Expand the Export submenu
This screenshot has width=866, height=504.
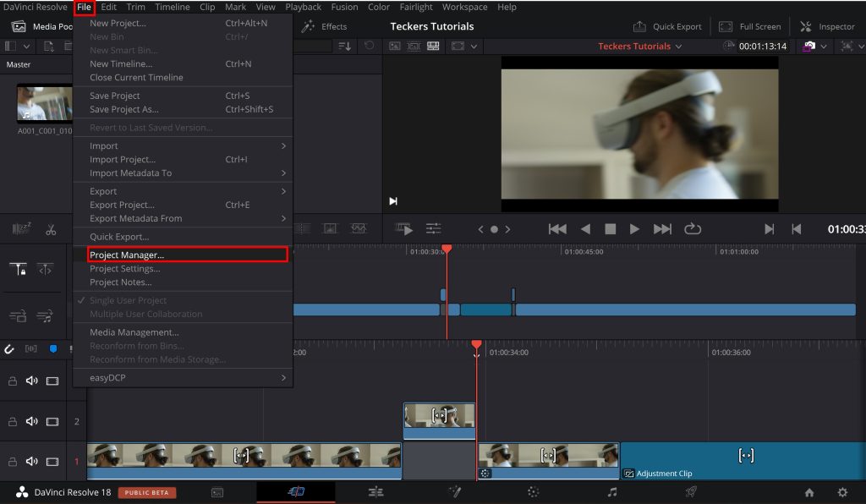tap(102, 190)
